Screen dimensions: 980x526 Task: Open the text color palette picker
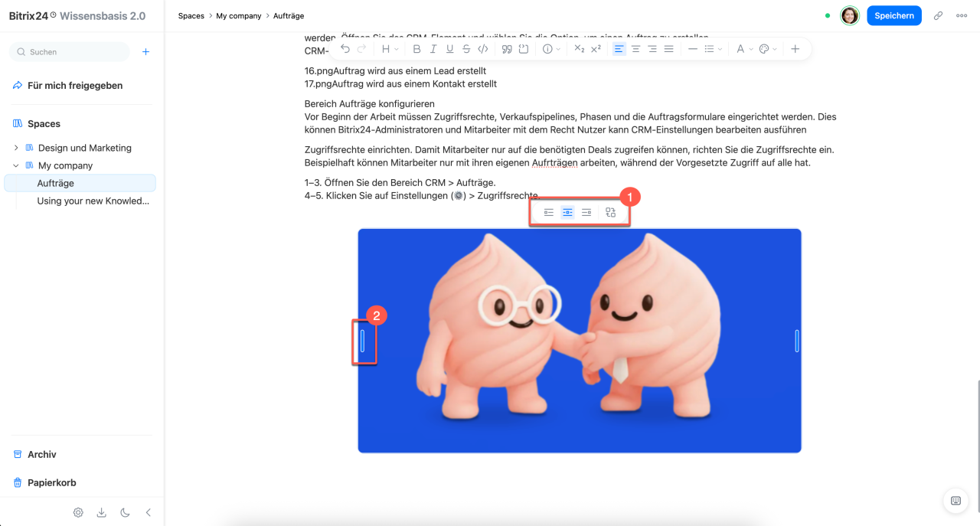(x=768, y=49)
